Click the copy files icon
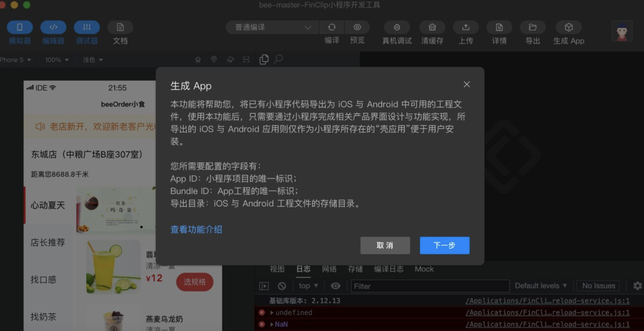This screenshot has height=331, width=644. (264, 59)
